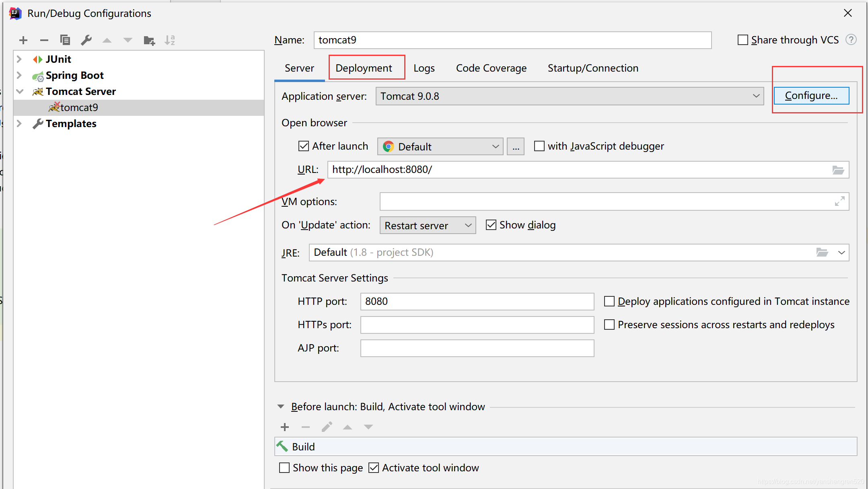The image size is (868, 489).
Task: Select the Templates label
Action: pos(71,123)
